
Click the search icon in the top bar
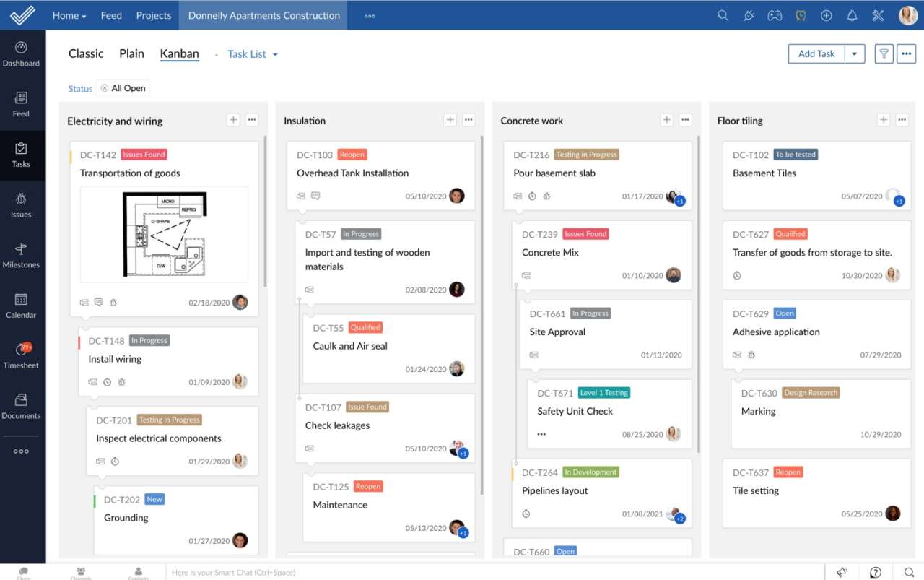[x=723, y=14]
